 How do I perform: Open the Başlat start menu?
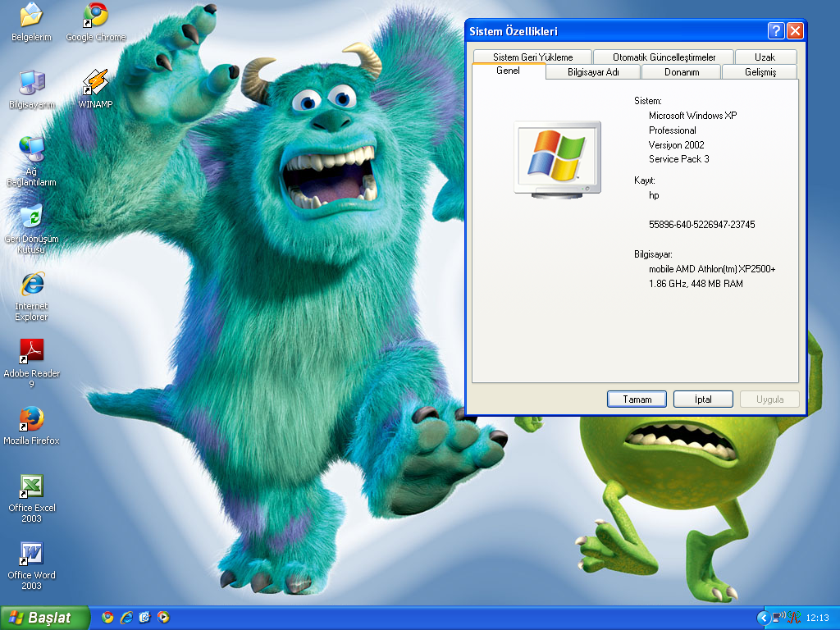(x=40, y=618)
